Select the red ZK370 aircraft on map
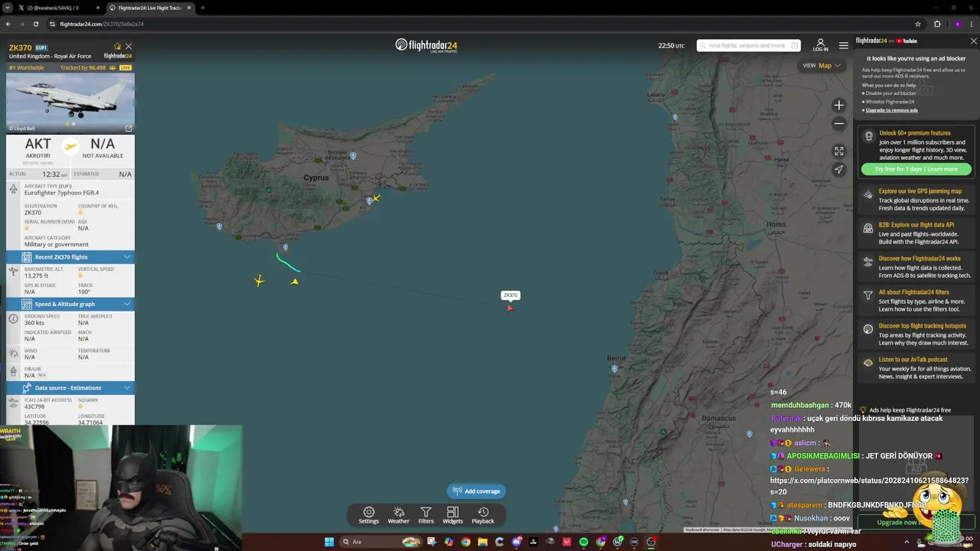Screen dimensions: 980x551 (x=510, y=308)
